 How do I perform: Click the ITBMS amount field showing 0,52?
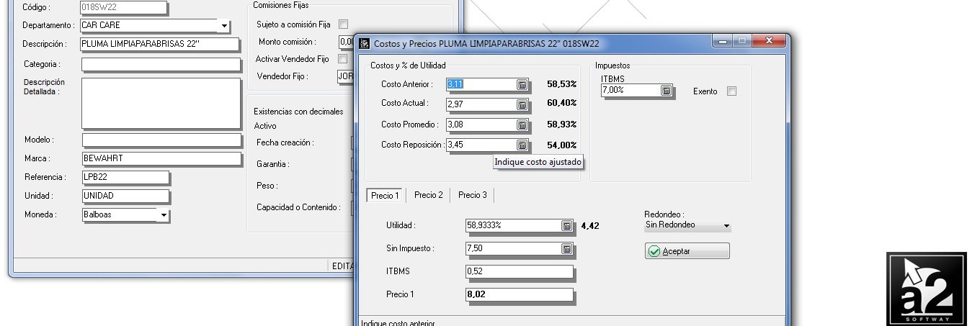520,271
